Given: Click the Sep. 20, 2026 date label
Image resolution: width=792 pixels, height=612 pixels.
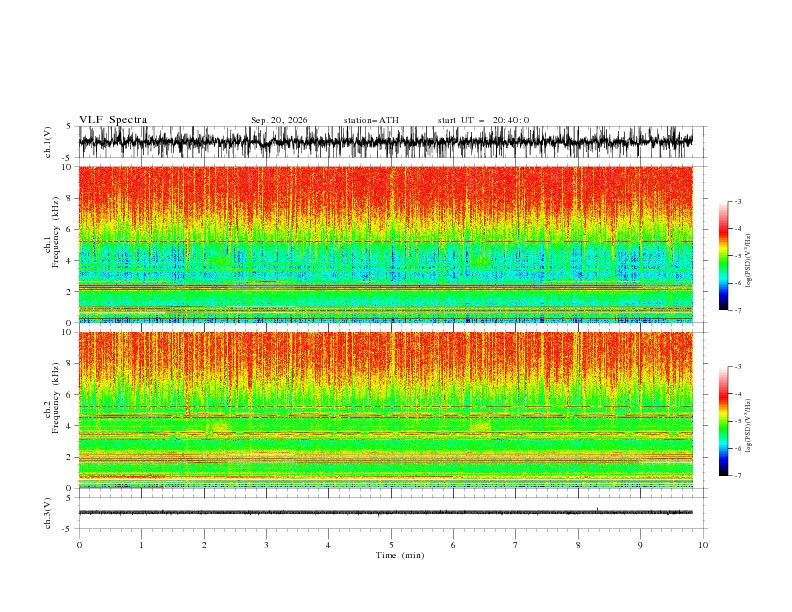Looking at the screenshot, I should tap(279, 120).
